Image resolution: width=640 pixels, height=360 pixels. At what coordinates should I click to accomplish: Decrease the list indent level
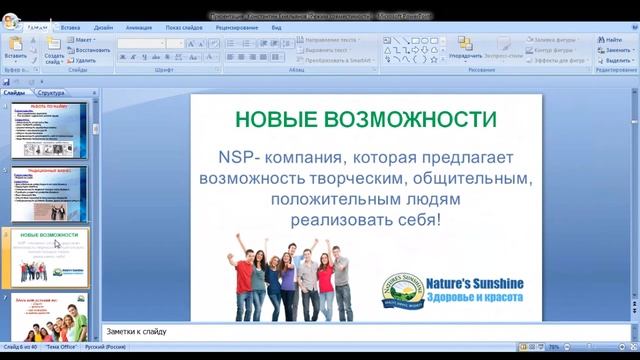(x=264, y=44)
